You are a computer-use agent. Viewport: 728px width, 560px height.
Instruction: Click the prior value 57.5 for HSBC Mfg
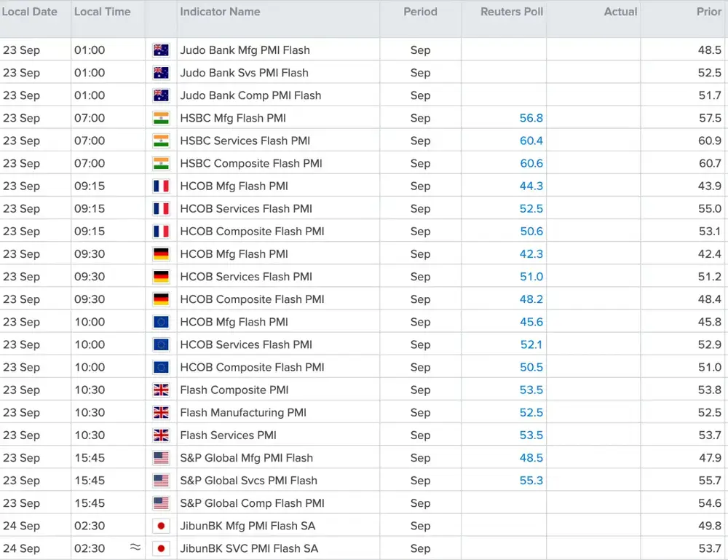coord(710,118)
